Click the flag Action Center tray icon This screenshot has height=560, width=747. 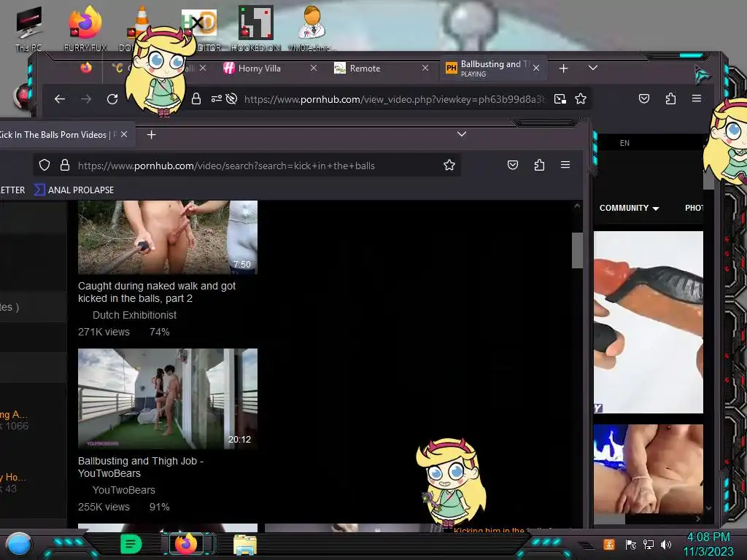point(631,544)
